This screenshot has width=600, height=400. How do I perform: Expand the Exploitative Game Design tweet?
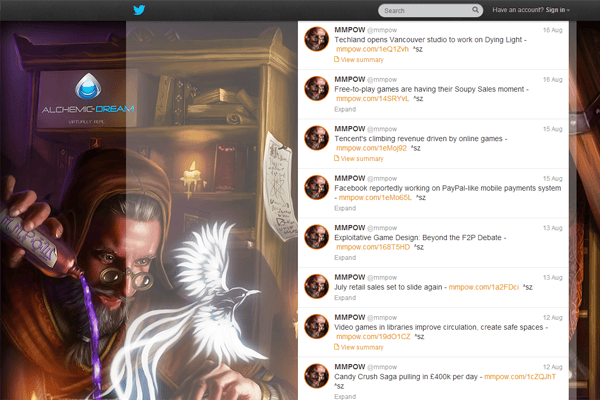345,258
